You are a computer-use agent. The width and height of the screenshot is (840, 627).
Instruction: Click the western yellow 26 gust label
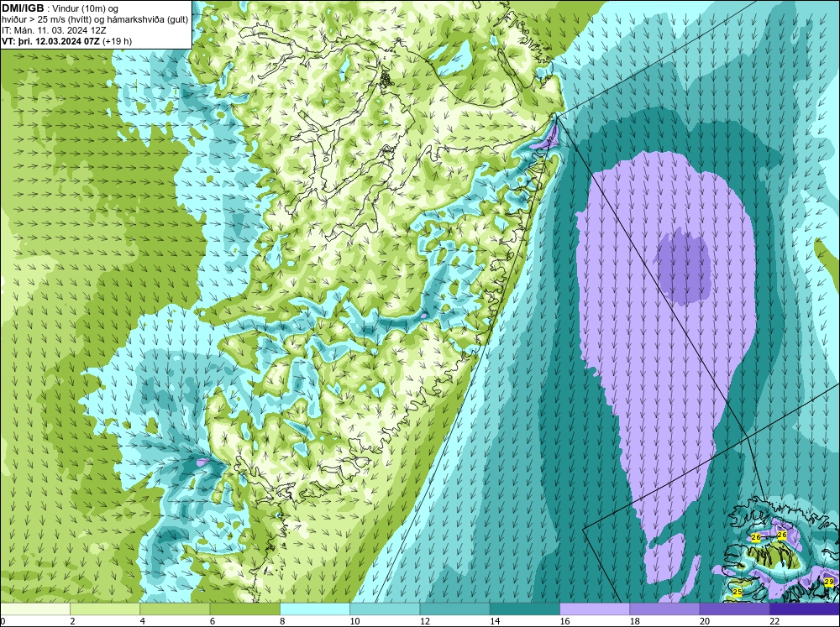pos(756,537)
